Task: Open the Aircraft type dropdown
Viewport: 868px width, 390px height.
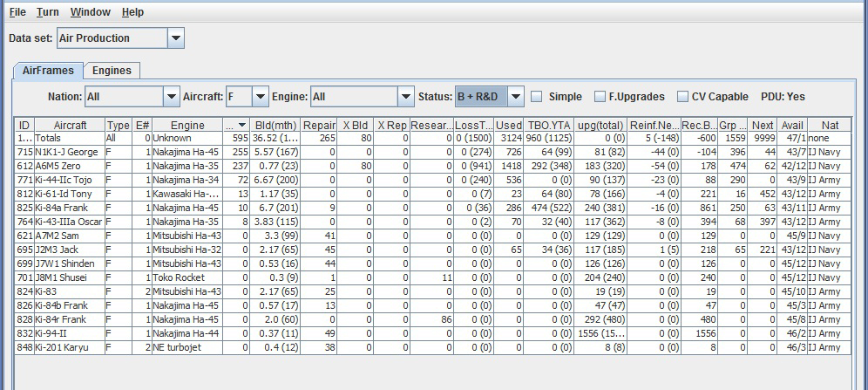Action: click(261, 96)
